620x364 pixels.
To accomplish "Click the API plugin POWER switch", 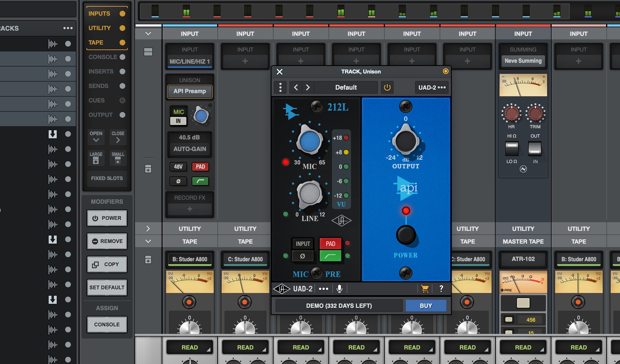I will [406, 235].
